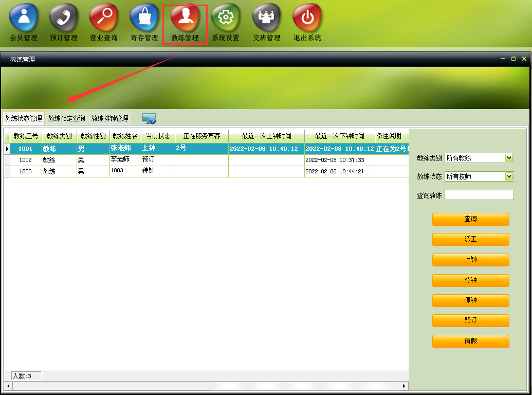Switch to 教练状态管理 tab
The width and height of the screenshot is (532, 395).
point(24,118)
